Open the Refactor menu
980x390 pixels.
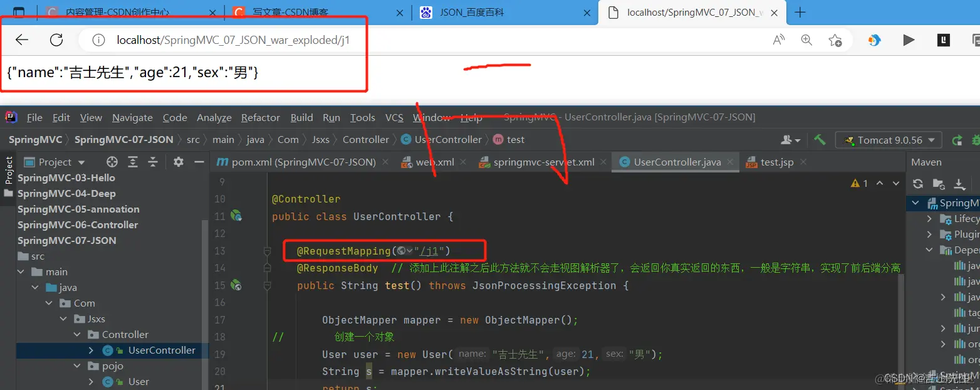(x=260, y=117)
